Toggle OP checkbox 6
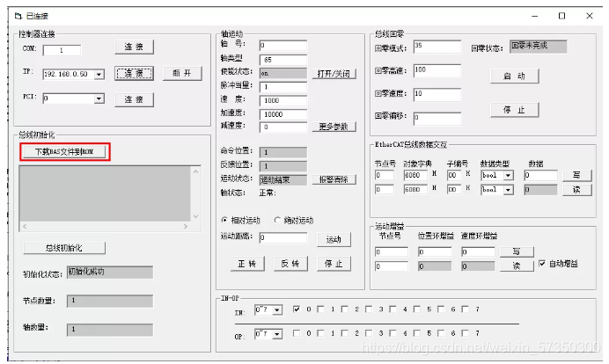The width and height of the screenshot is (609, 364). 441,333
